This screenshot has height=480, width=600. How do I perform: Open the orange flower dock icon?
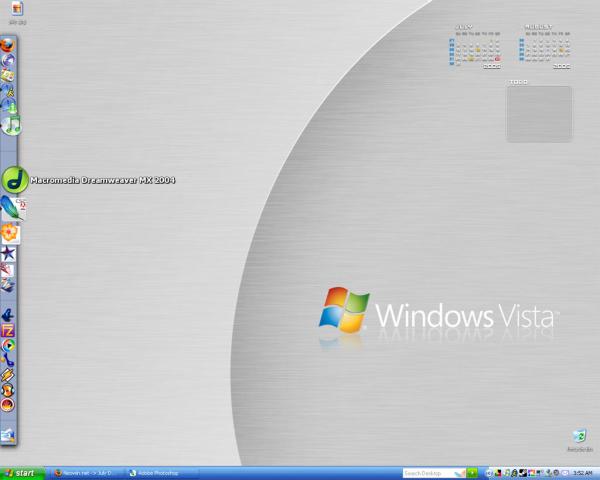coord(10,233)
